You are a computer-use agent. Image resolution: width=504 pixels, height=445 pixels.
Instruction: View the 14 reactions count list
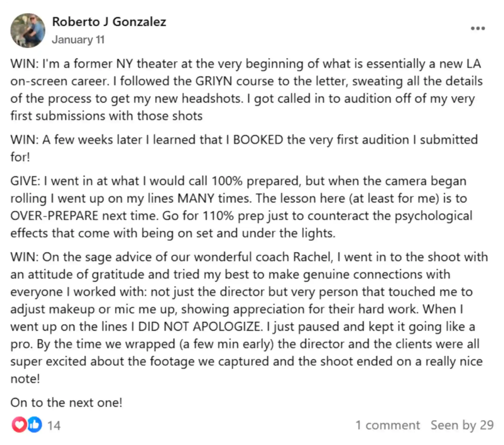(54, 426)
